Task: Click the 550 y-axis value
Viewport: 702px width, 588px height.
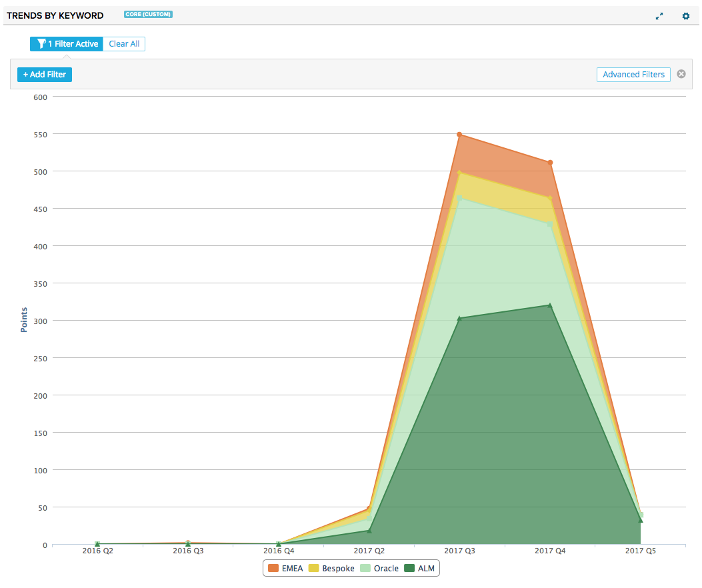Action: click(40, 135)
